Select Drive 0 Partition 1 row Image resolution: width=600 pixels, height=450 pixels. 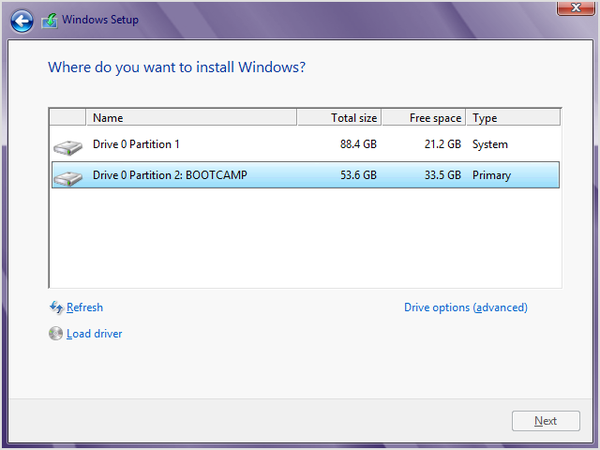[x=306, y=144]
